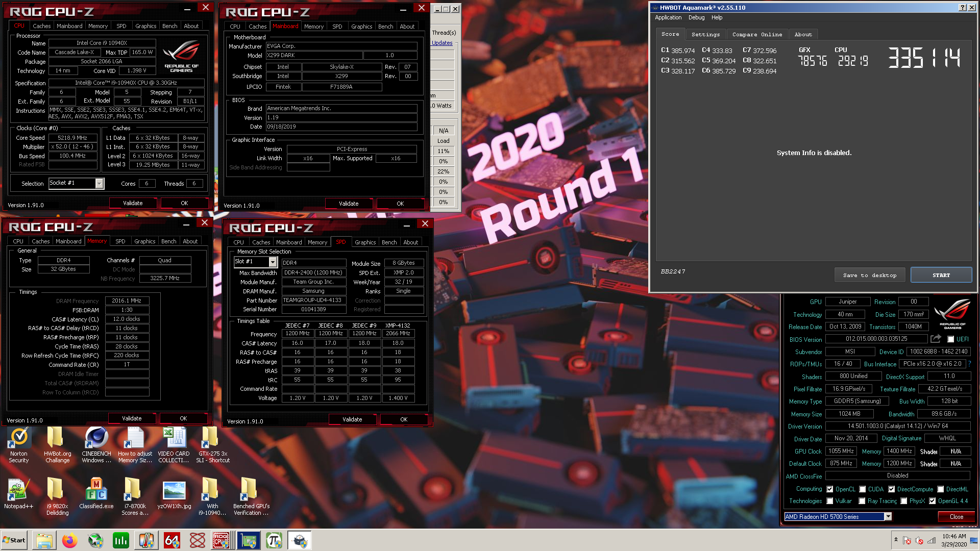The height and width of the screenshot is (551, 980).
Task: Click the Part Number field TEAMGROUP-UD4-4133
Action: (314, 300)
